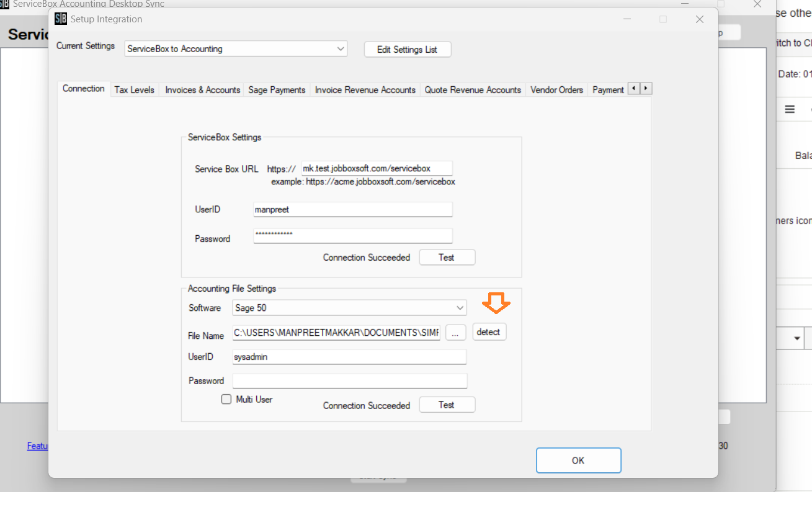Close the Setup Integration dialog

700,19
